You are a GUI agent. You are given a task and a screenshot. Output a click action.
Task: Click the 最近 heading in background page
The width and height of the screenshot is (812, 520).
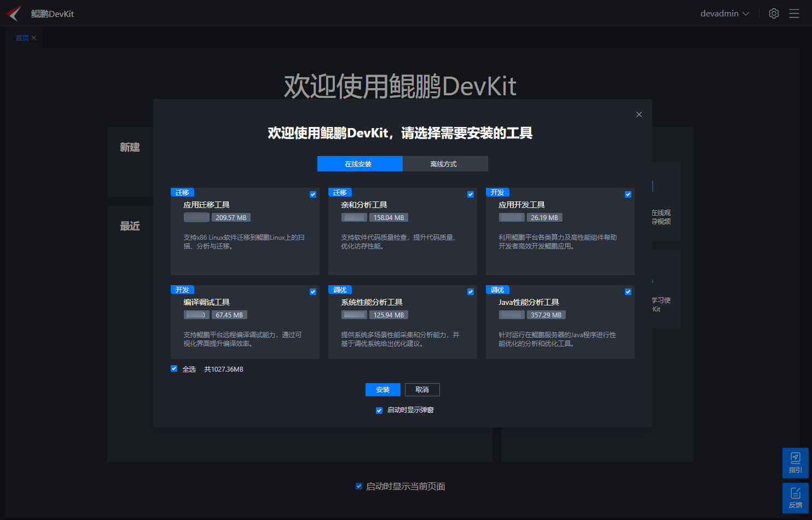click(x=130, y=226)
